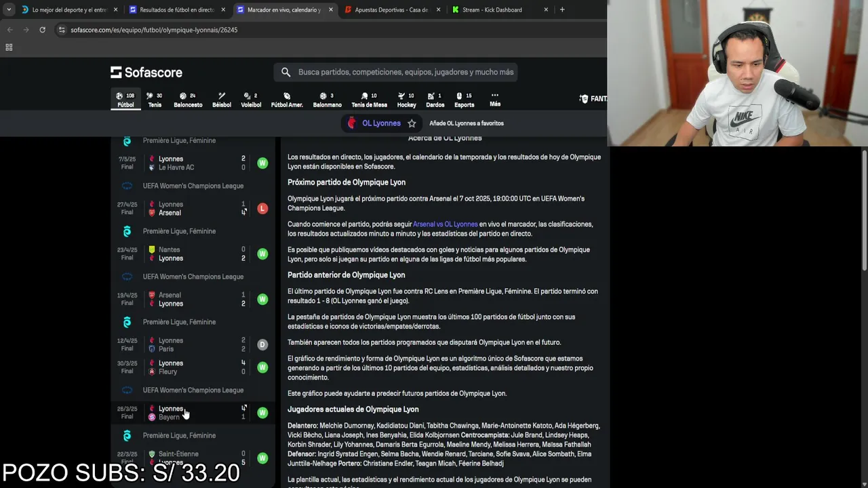The image size is (868, 488).
Task: Select the Tenis de Mesa icon
Action: [x=369, y=100]
